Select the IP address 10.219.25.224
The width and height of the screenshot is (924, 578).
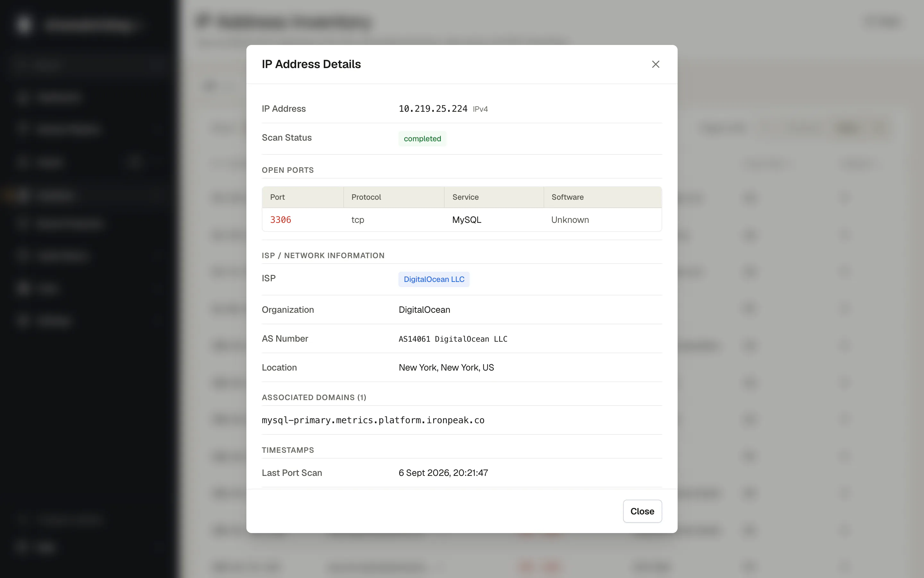[433, 109]
